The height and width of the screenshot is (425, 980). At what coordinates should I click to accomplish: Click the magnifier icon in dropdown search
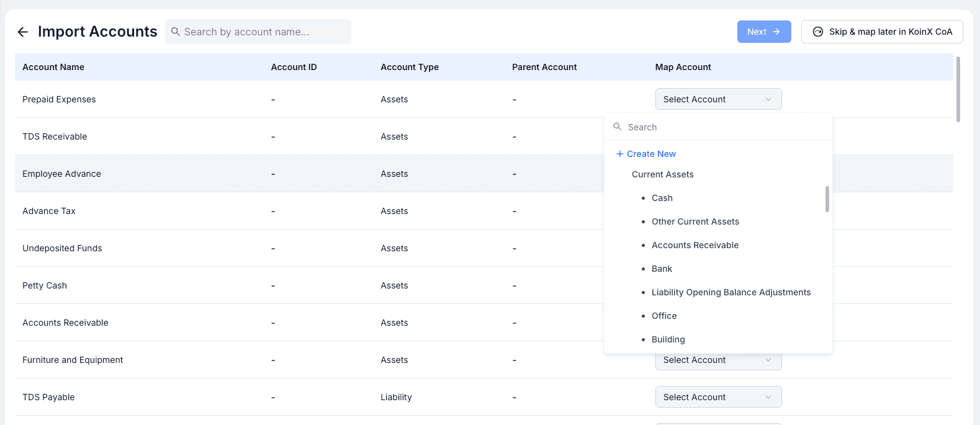(x=618, y=127)
